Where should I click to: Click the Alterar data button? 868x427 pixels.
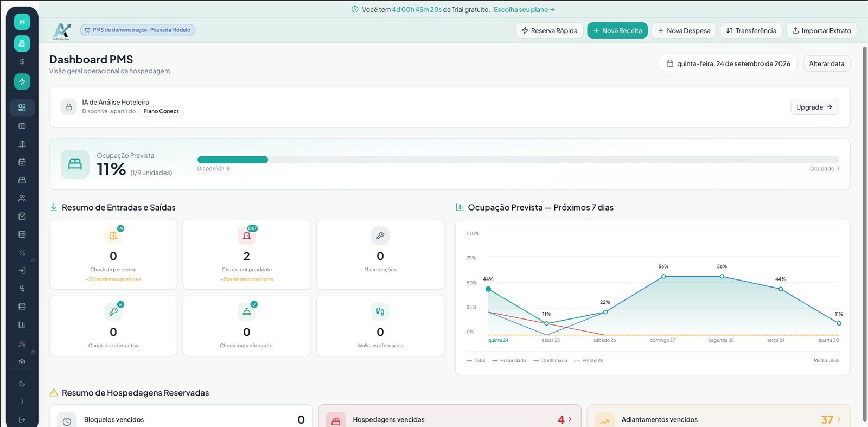click(x=827, y=63)
